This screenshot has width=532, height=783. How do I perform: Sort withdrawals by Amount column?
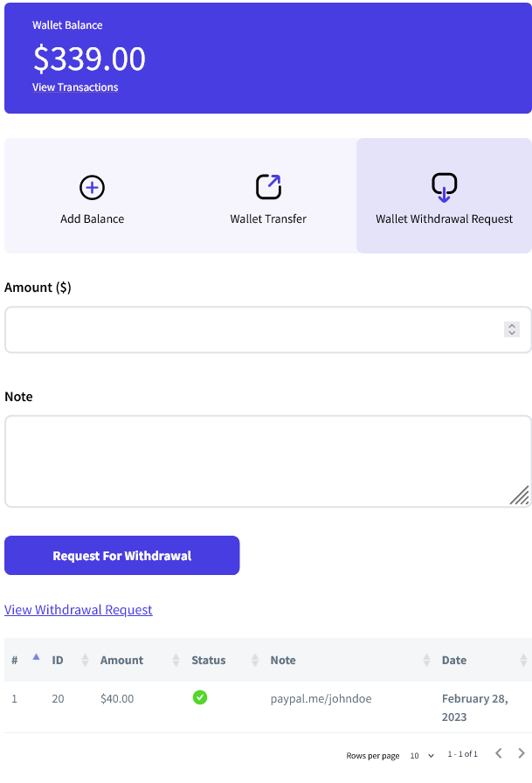(176, 661)
